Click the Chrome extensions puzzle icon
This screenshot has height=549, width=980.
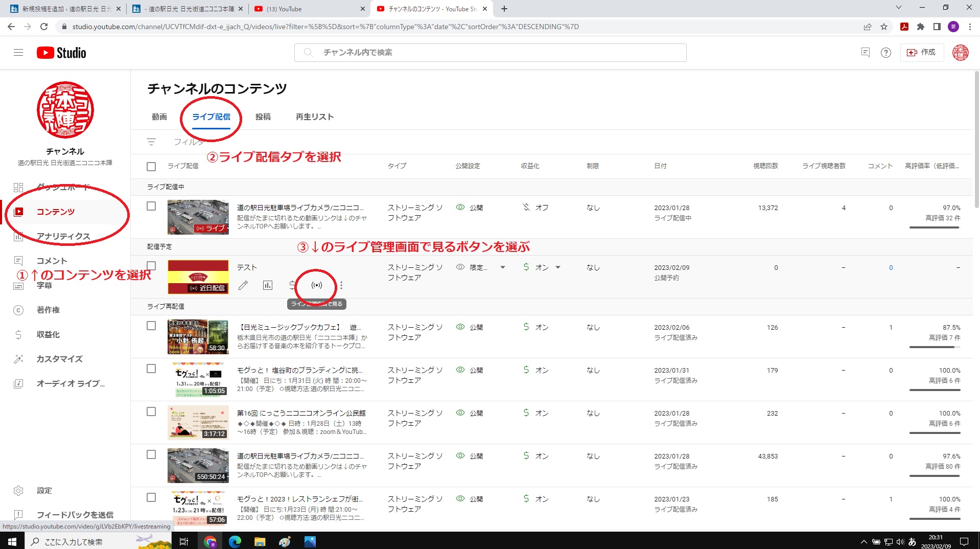click(921, 27)
